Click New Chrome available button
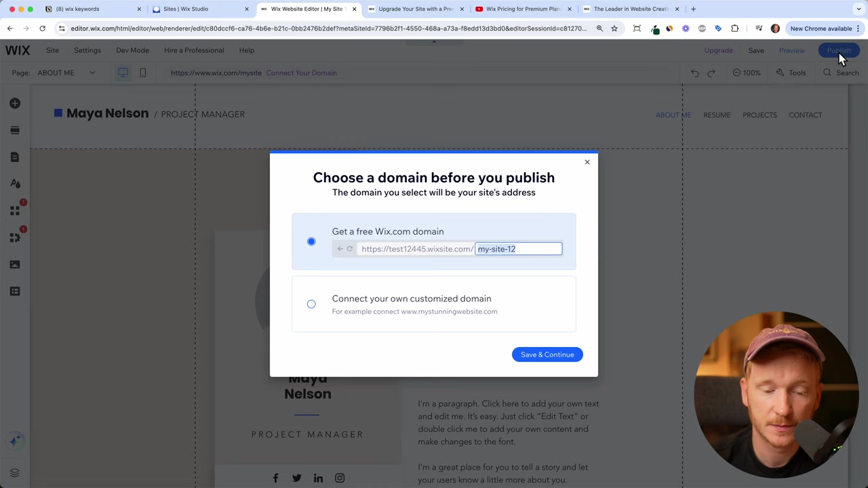The image size is (868, 488). pos(825,28)
